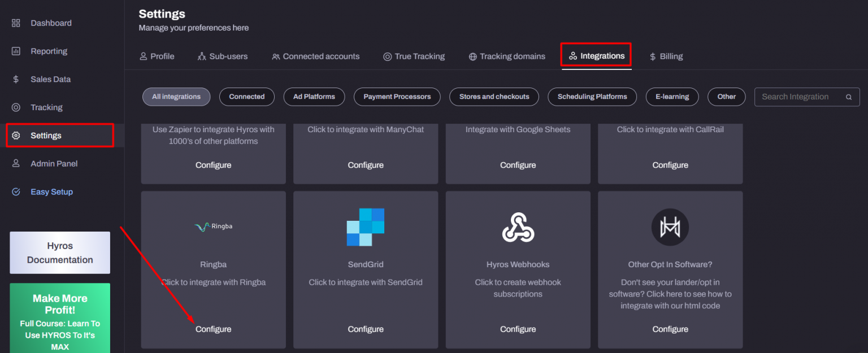
Task: Click the search magnifier in Search Integration
Action: pos(849,97)
